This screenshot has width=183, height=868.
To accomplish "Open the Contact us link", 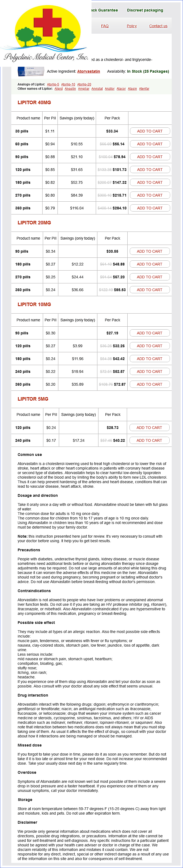I will pos(158,26).
